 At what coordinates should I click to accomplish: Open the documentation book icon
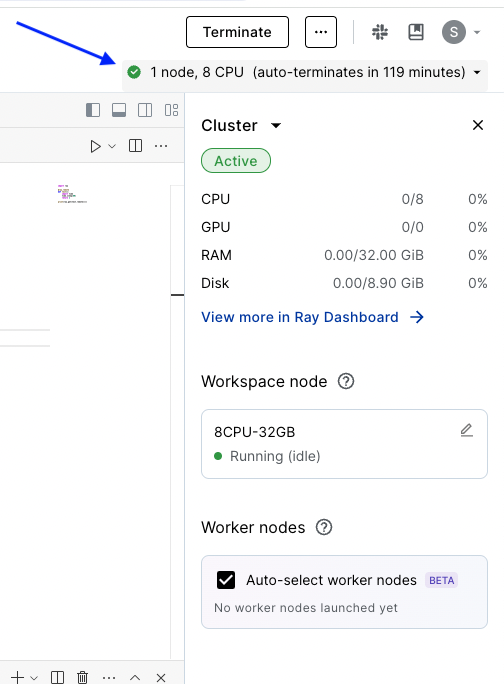(x=416, y=32)
